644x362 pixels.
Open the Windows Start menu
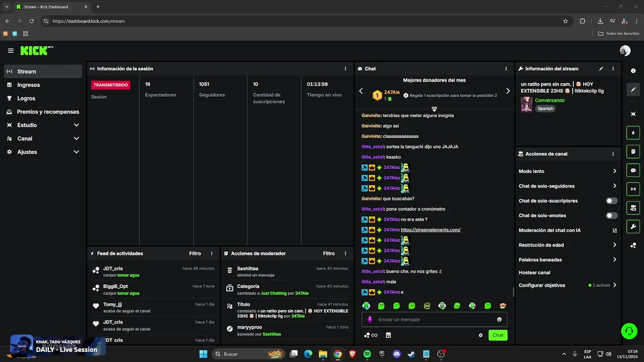pos(203,354)
